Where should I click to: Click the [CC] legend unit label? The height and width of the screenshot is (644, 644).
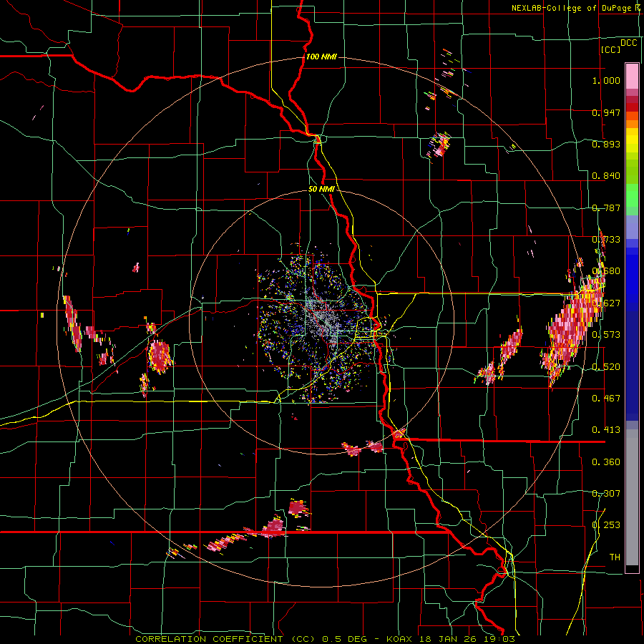(x=611, y=49)
